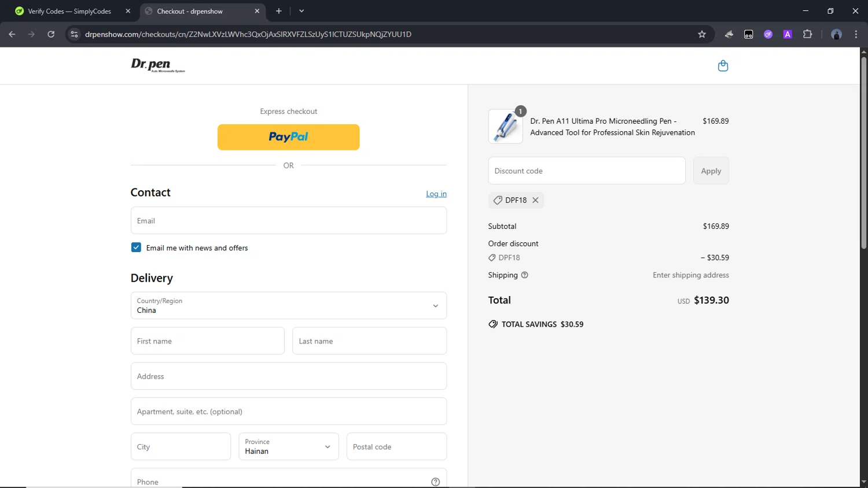Open the Chrome profile avatar
This screenshot has width=868, height=488.
click(x=836, y=34)
